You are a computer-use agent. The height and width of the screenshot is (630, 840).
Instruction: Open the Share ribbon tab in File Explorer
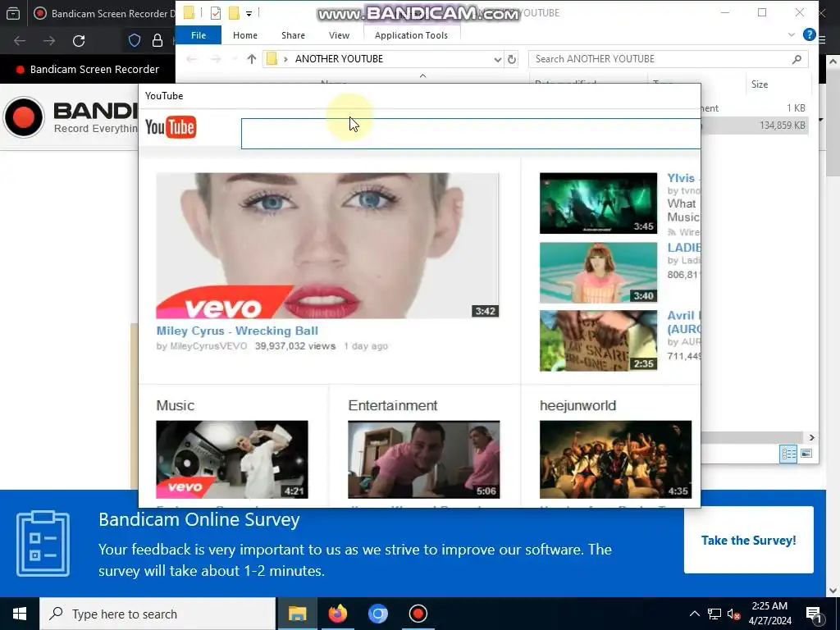click(x=293, y=34)
